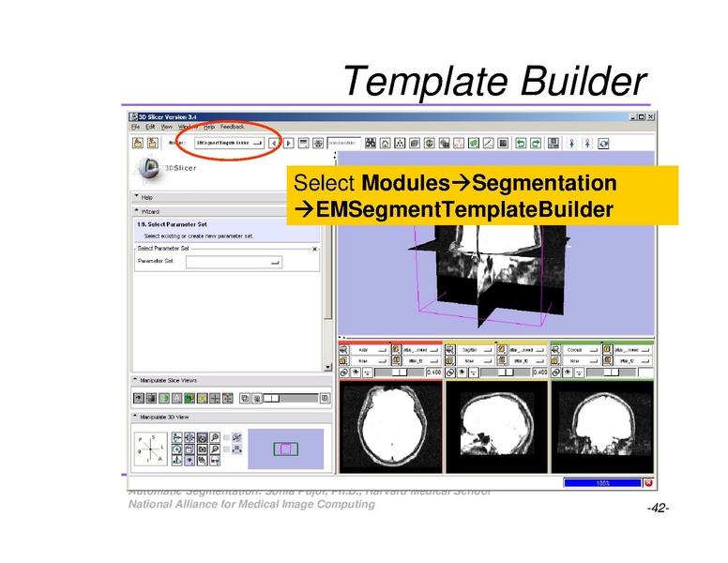Click the binoculars search icon in toolbar
728x563 pixels.
point(371,143)
